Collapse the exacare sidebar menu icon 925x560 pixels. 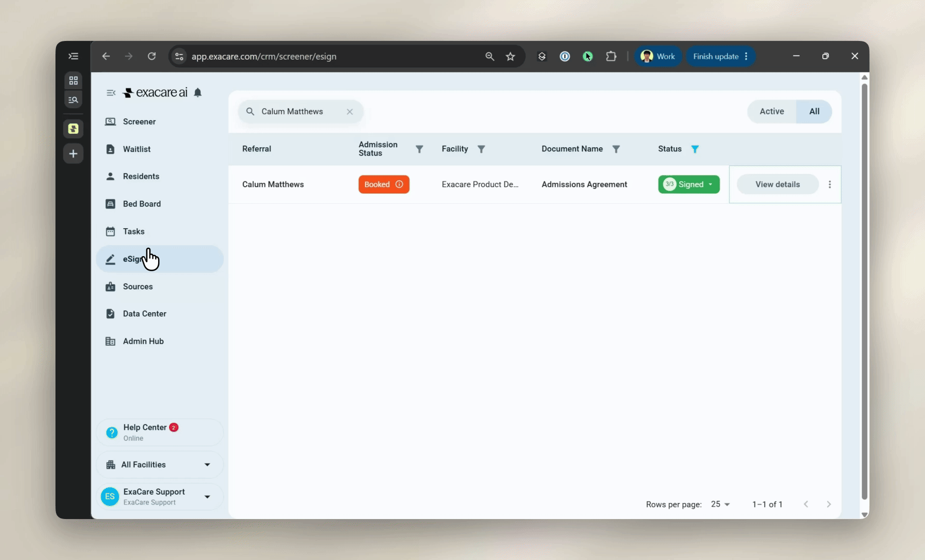(x=111, y=93)
